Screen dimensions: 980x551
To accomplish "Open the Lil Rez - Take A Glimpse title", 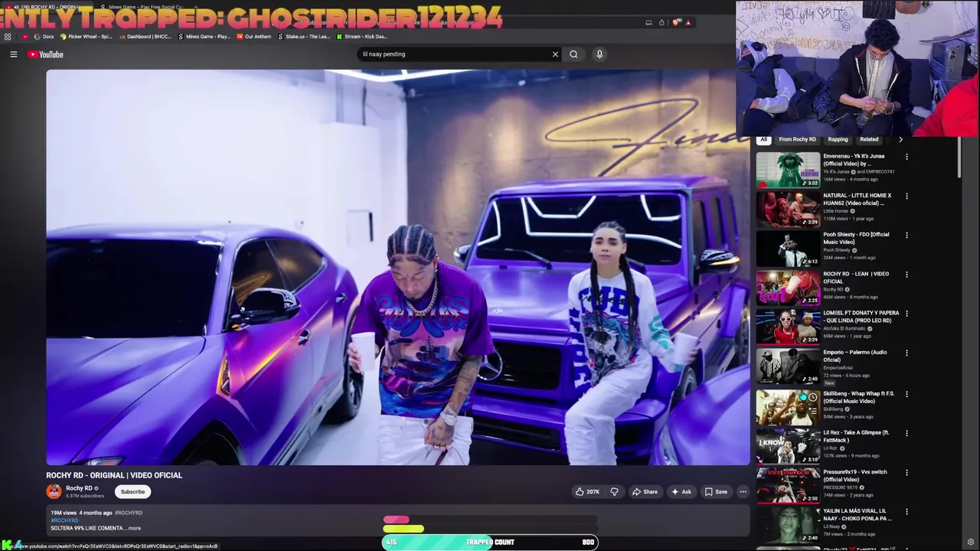I will 856,436.
